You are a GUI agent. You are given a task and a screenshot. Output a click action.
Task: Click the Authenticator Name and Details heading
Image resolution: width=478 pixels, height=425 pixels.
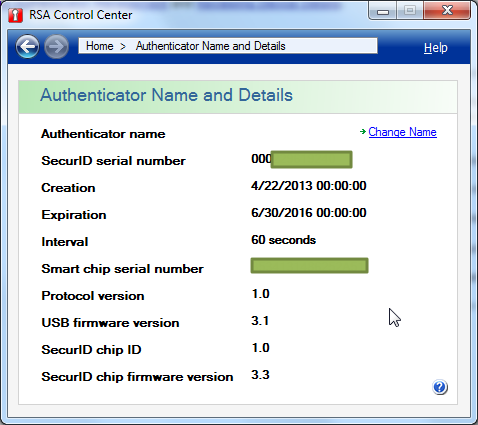(166, 95)
